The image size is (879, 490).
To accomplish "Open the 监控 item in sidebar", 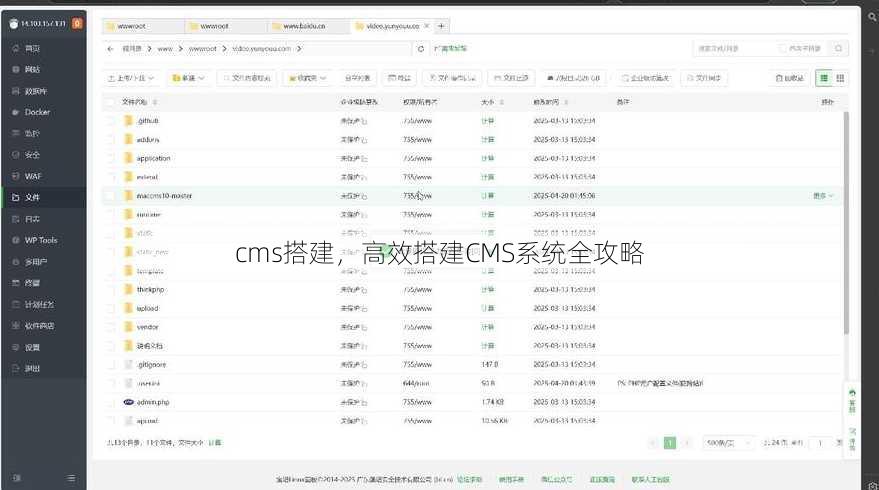I will pyautogui.click(x=44, y=133).
